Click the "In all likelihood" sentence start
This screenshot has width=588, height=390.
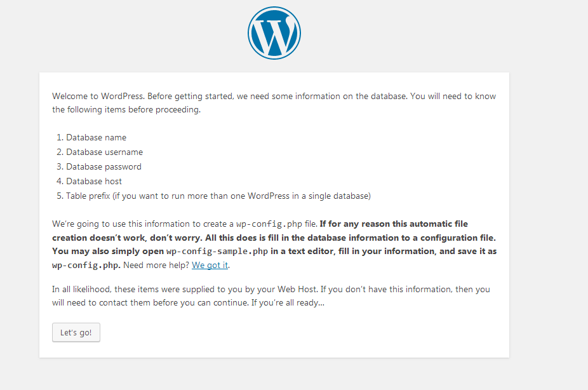(x=83, y=289)
